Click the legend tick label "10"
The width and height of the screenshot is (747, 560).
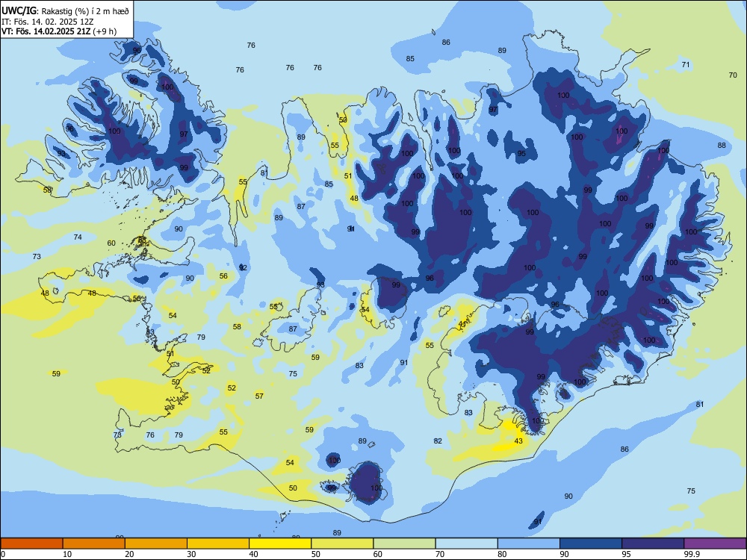67,554
